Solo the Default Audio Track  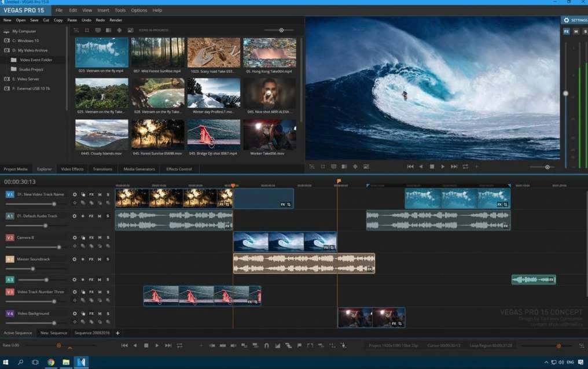[x=108, y=216]
